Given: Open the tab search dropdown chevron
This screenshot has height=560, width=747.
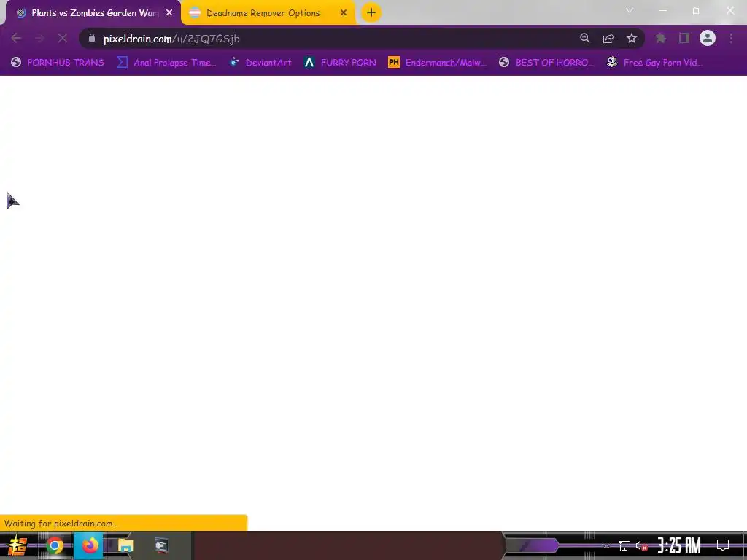Looking at the screenshot, I should 630,10.
